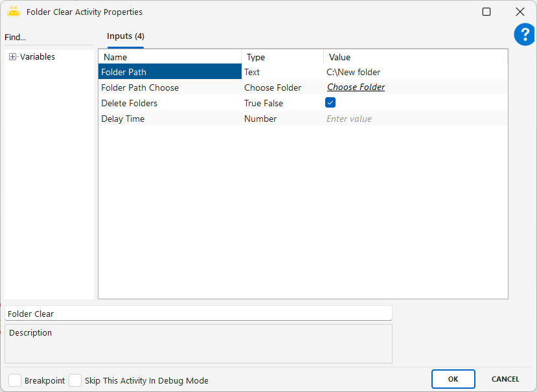Enable the Breakpoint checkbox
The image size is (537, 392).
15,380
